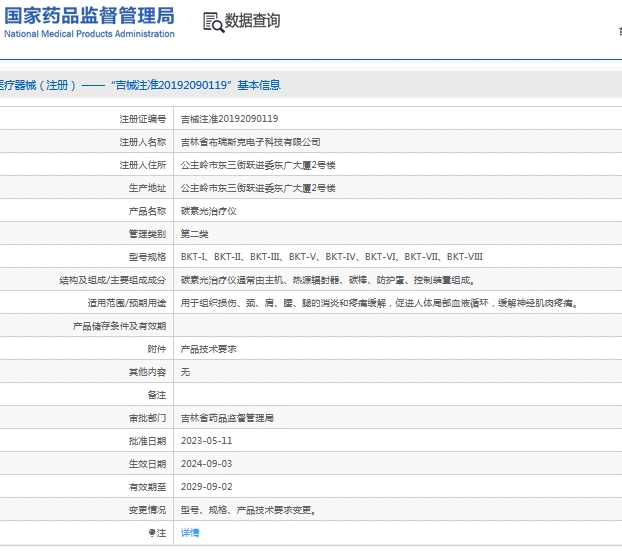The width and height of the screenshot is (622, 552).
Task: Click the 产品储存条件及有效期 label
Action: tap(119, 326)
